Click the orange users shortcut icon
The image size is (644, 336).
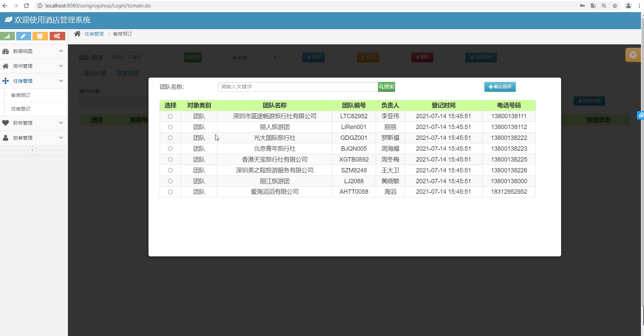tap(40, 36)
